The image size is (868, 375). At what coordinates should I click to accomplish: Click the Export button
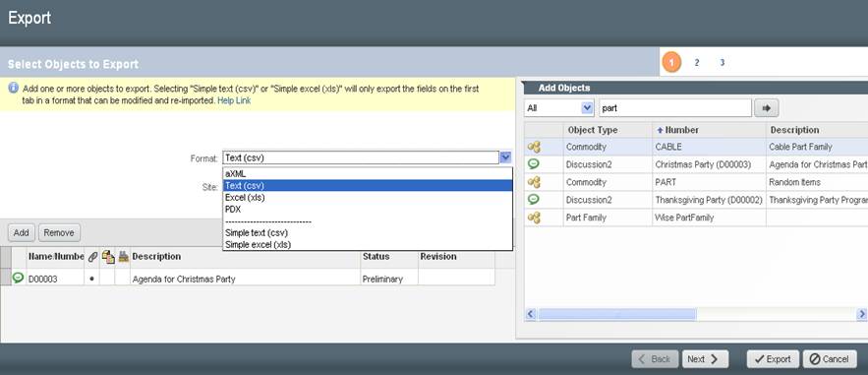[x=773, y=359]
